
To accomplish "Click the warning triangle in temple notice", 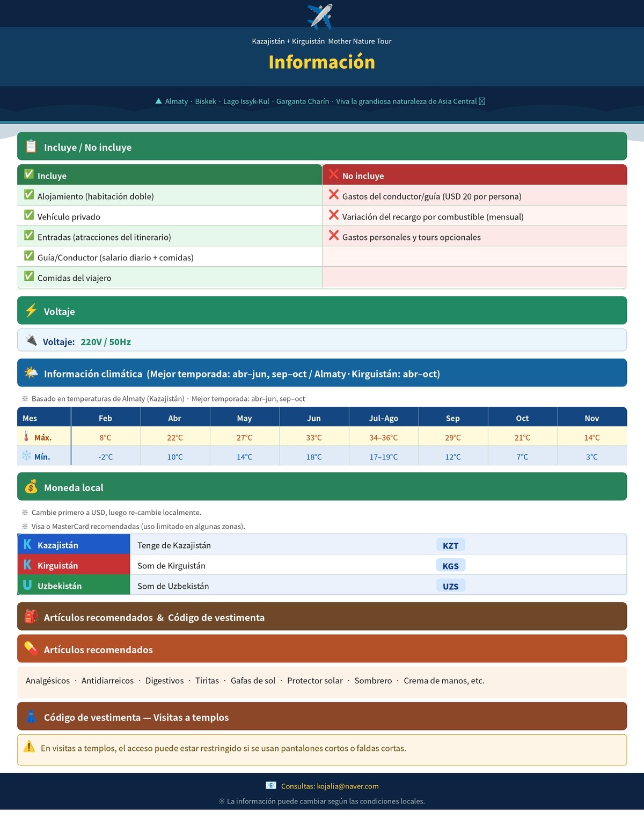I will 29,747.
